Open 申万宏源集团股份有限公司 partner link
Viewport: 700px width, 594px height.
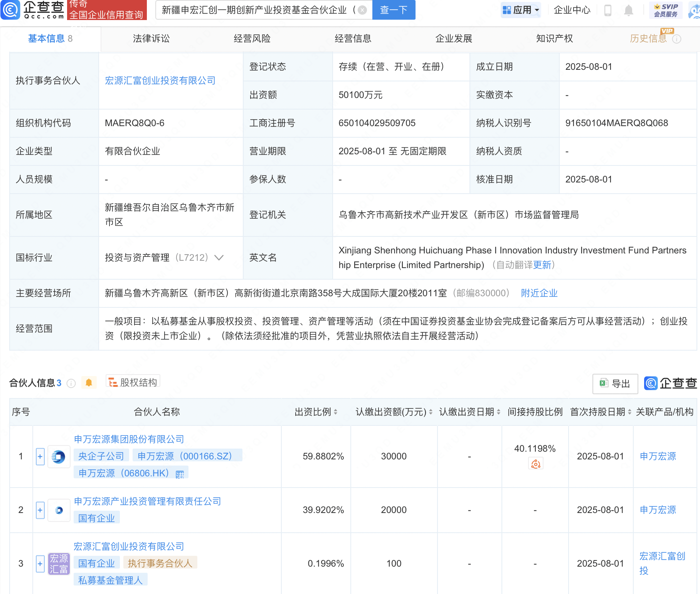click(129, 439)
